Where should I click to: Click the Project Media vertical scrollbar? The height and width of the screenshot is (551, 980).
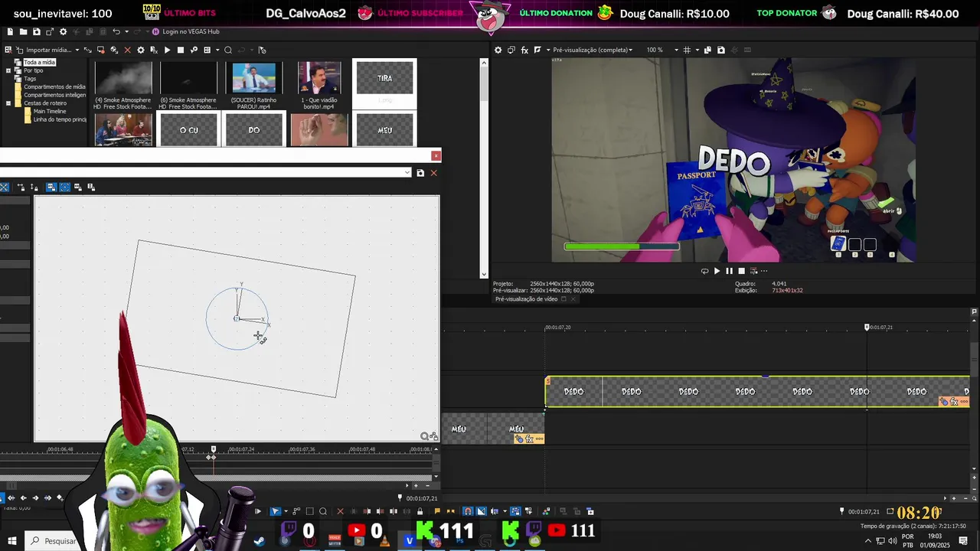(483, 168)
